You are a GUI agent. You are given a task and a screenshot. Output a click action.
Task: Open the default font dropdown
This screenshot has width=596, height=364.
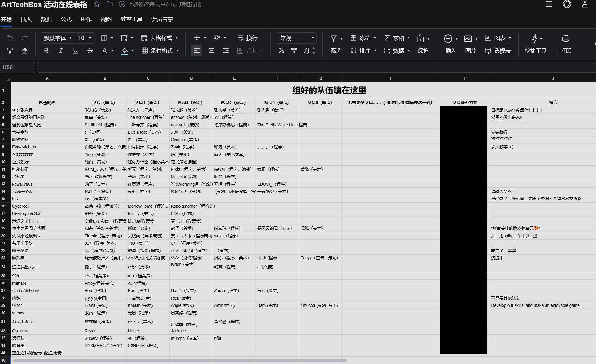click(58, 38)
